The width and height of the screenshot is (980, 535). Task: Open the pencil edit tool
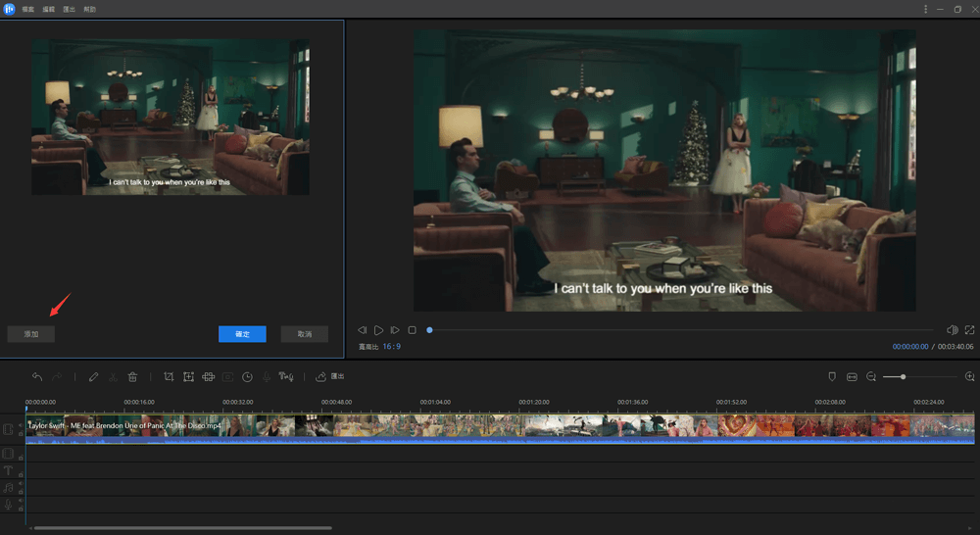click(94, 376)
